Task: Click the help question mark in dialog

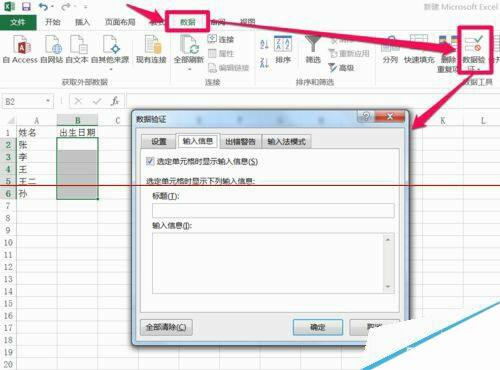Action: pos(366,117)
